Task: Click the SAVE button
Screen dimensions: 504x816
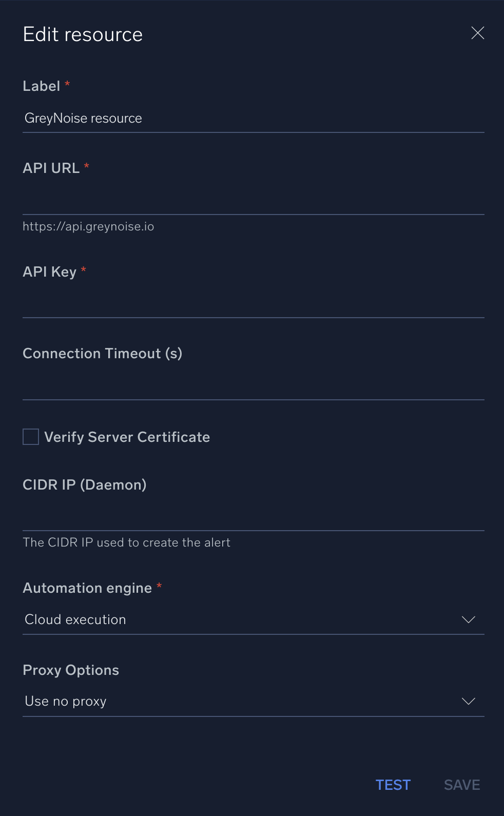Action: pos(461,785)
